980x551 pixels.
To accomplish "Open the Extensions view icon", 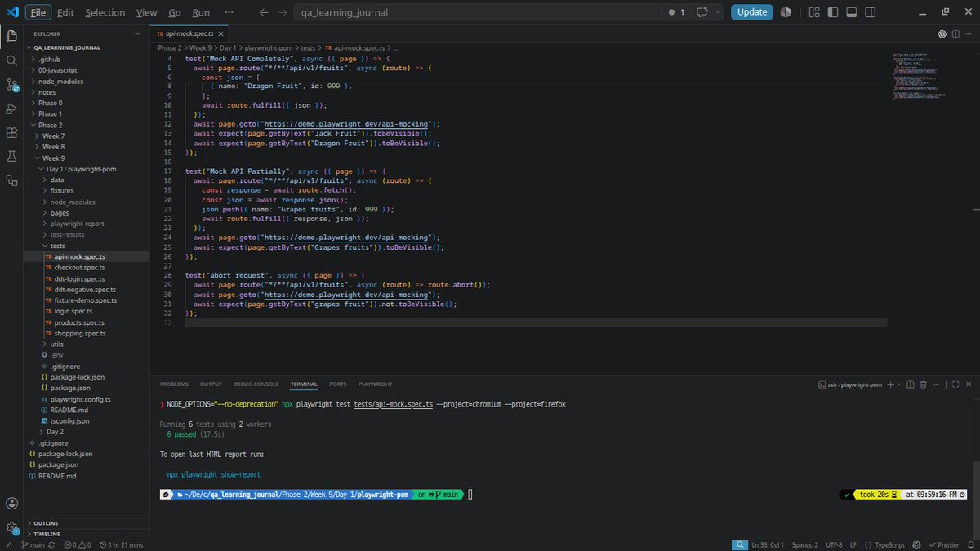I will tap(11, 132).
